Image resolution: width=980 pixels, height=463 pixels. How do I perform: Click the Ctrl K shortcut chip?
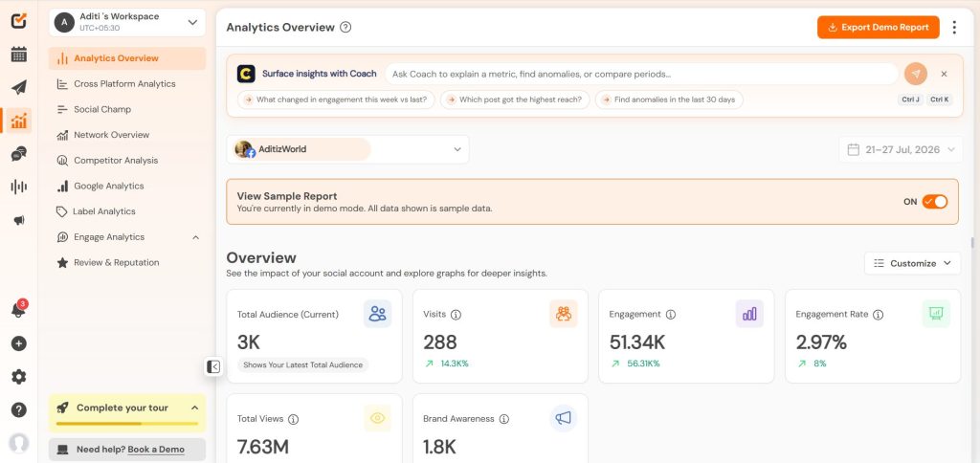pyautogui.click(x=940, y=99)
